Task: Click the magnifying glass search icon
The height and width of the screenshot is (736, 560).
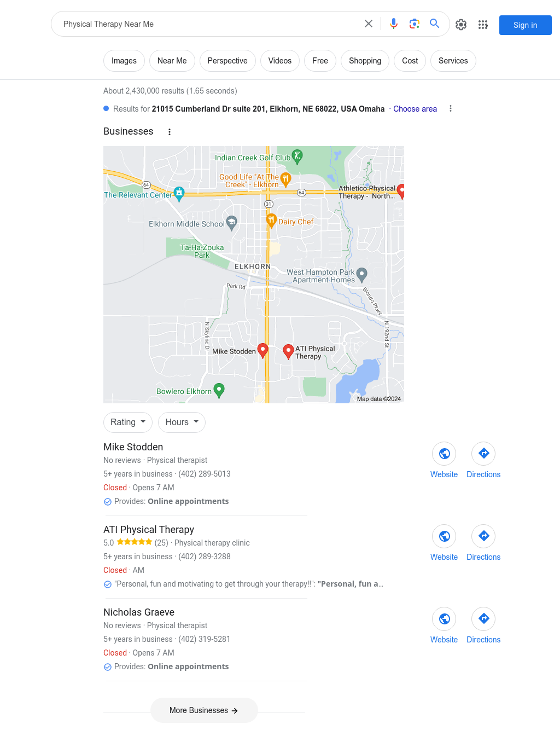Action: (x=435, y=24)
